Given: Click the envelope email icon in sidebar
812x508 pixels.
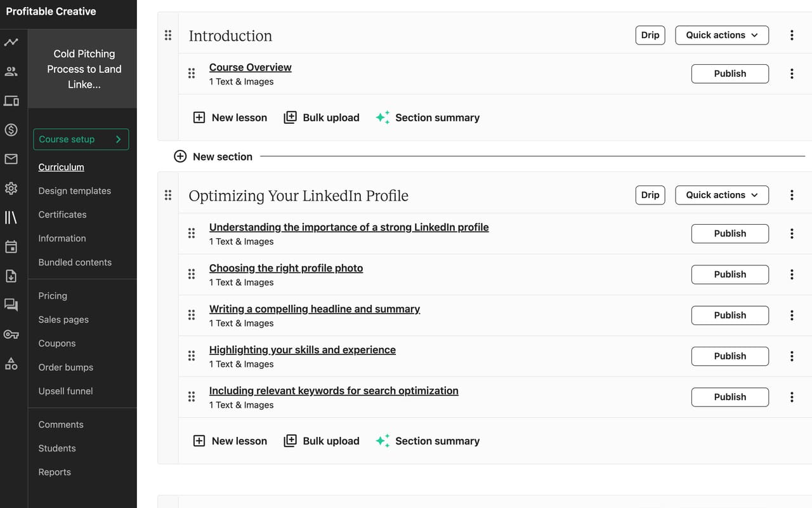Looking at the screenshot, I should point(11,159).
